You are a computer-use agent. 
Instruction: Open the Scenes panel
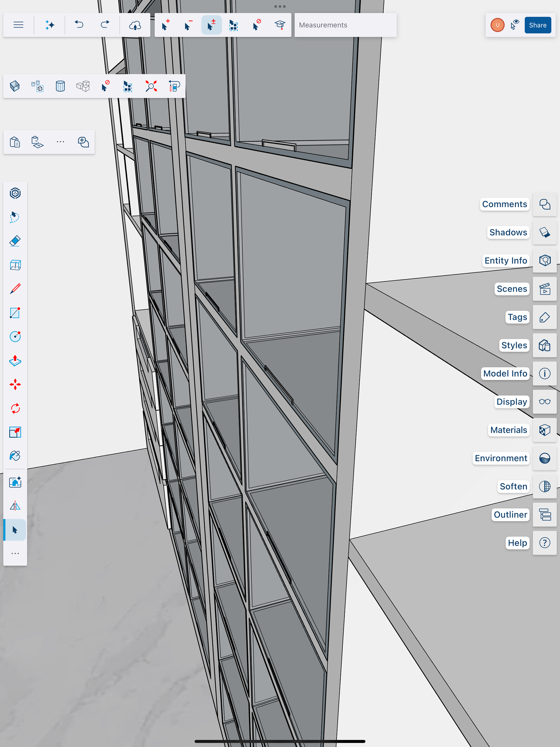click(545, 289)
